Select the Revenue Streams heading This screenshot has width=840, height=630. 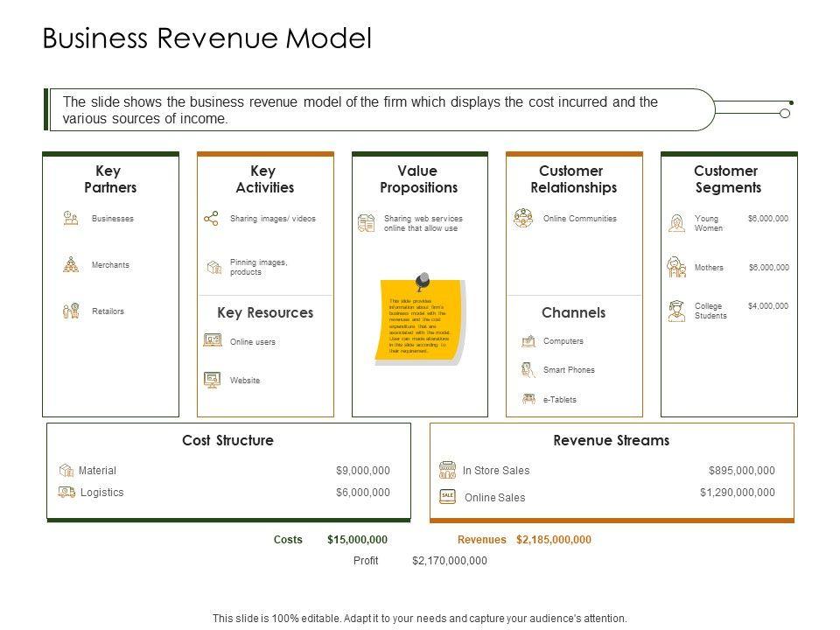pyautogui.click(x=611, y=440)
